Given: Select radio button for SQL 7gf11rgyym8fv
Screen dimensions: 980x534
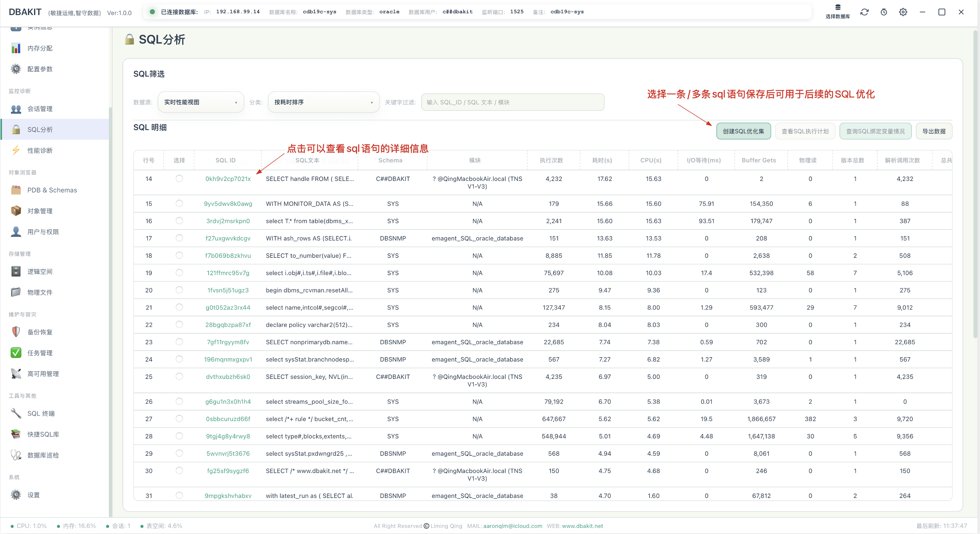Looking at the screenshot, I should [179, 341].
